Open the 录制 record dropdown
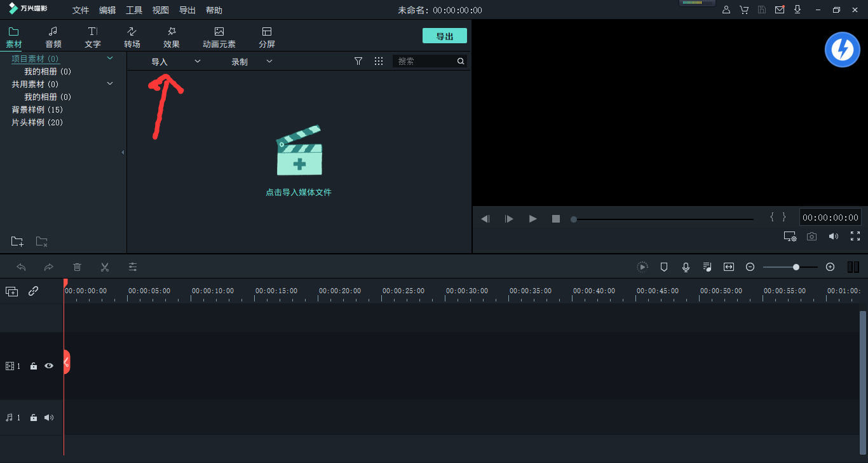Image resolution: width=868 pixels, height=463 pixels. coord(251,62)
